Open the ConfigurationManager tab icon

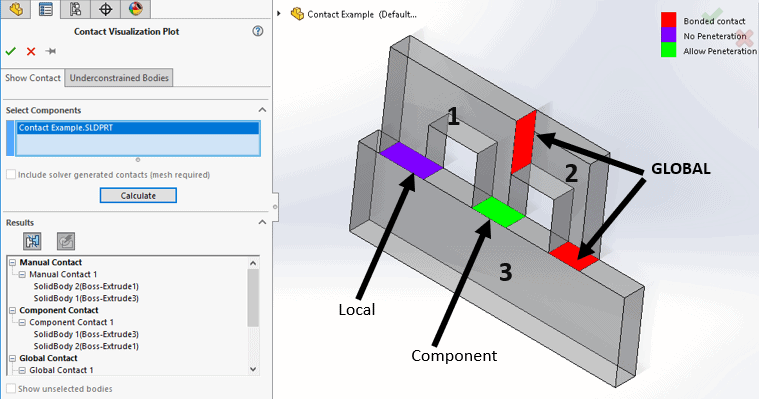point(76,9)
